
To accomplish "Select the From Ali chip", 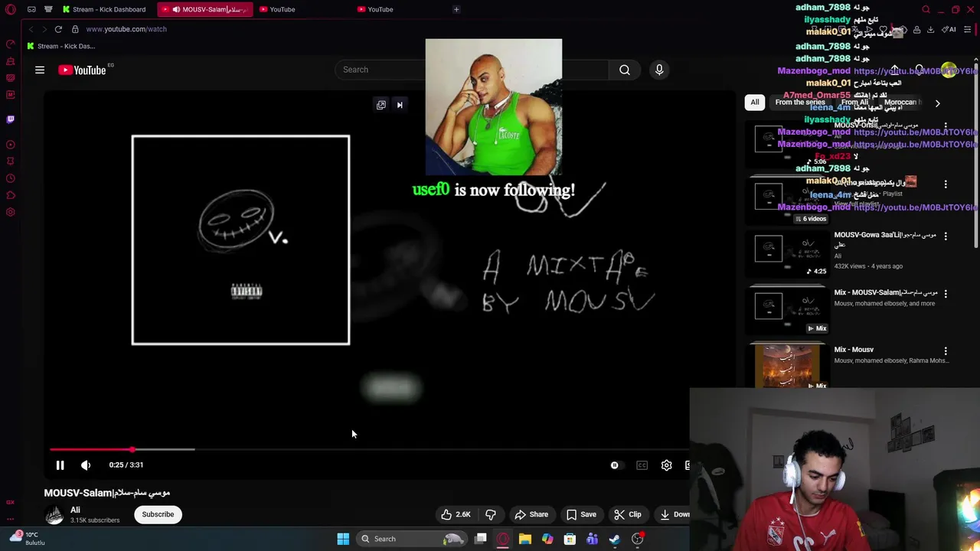I will point(854,103).
